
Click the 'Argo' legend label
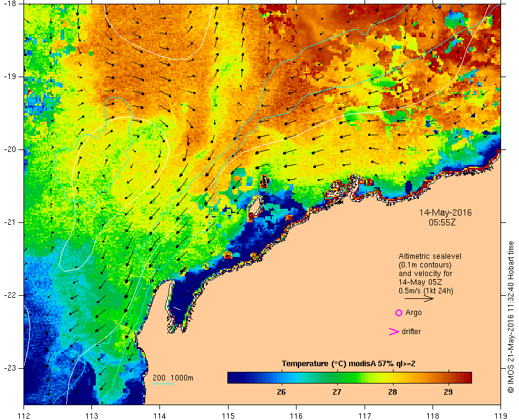[x=413, y=313]
